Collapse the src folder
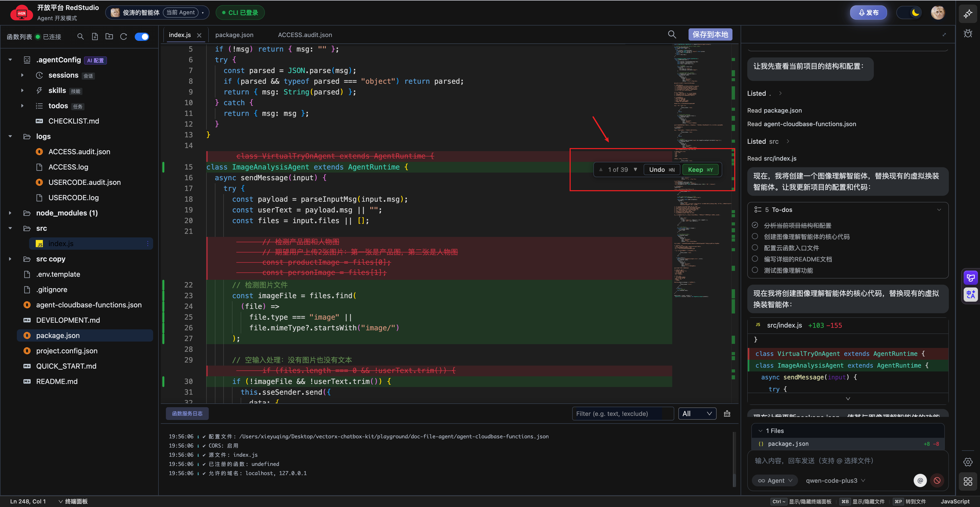Screen dimensions: 980x507 click(x=10, y=228)
